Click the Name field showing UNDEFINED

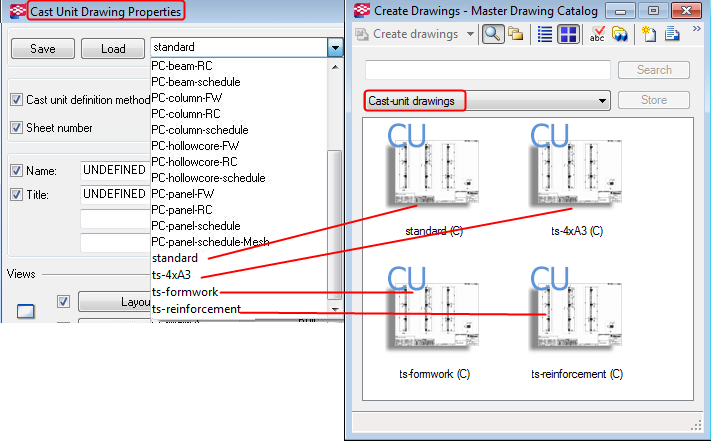coord(115,170)
